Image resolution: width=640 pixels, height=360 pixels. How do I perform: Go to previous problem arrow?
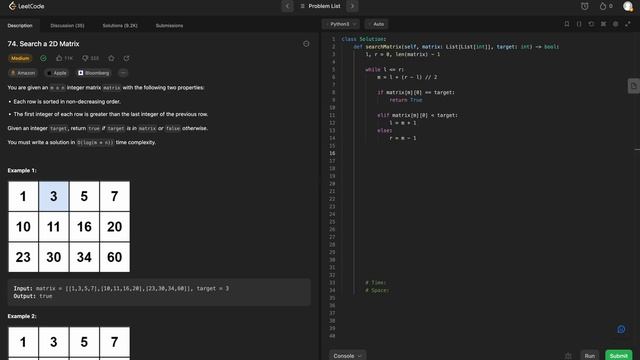287,6
